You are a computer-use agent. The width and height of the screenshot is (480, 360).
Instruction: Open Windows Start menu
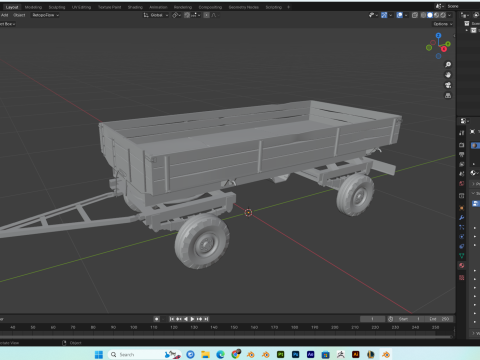click(99, 354)
